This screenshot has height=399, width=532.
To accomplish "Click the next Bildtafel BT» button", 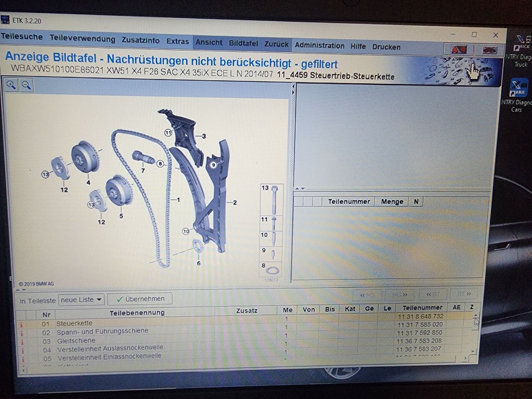I will [x=464, y=294].
